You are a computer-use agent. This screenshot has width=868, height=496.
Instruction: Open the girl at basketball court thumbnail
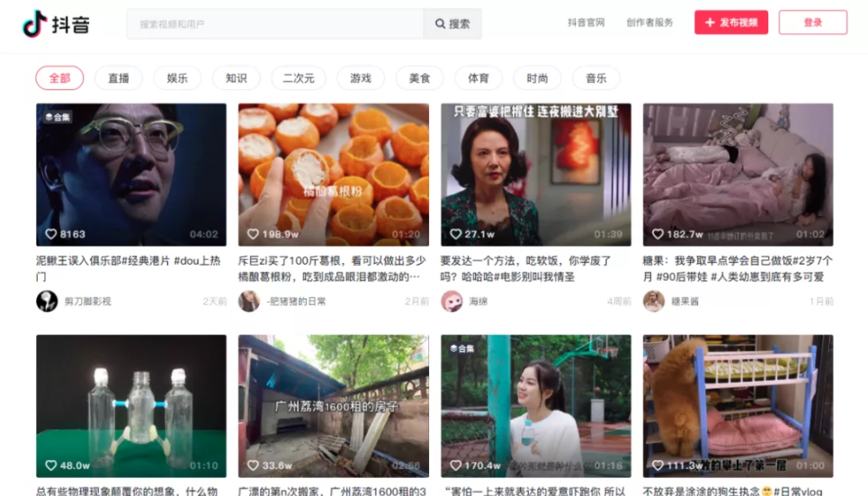coord(536,406)
